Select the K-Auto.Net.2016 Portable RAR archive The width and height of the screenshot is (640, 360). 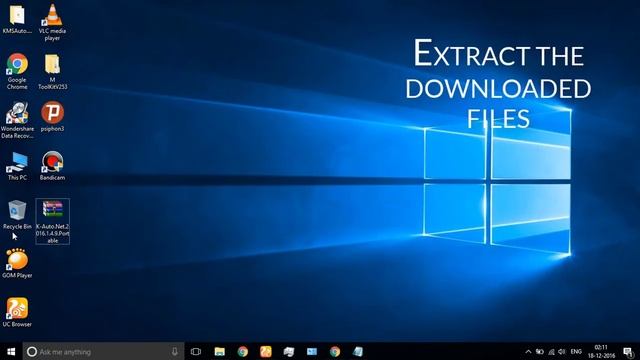(x=53, y=222)
